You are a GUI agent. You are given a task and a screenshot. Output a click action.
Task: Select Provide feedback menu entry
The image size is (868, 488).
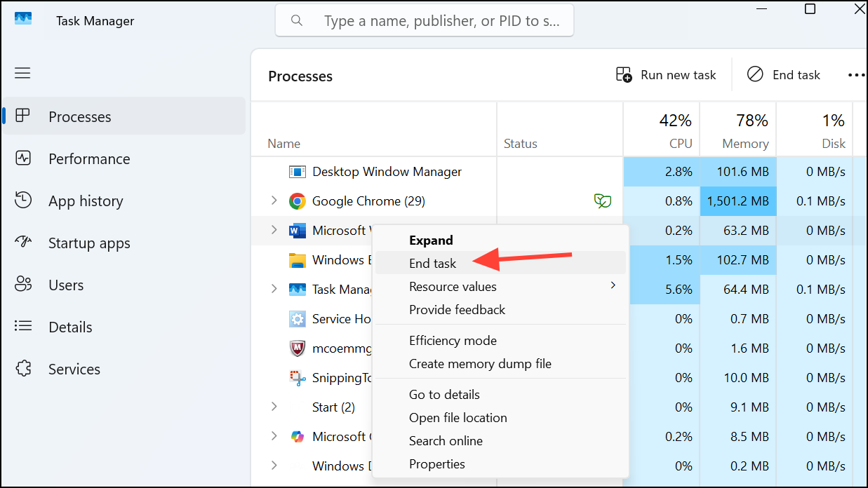point(500,310)
